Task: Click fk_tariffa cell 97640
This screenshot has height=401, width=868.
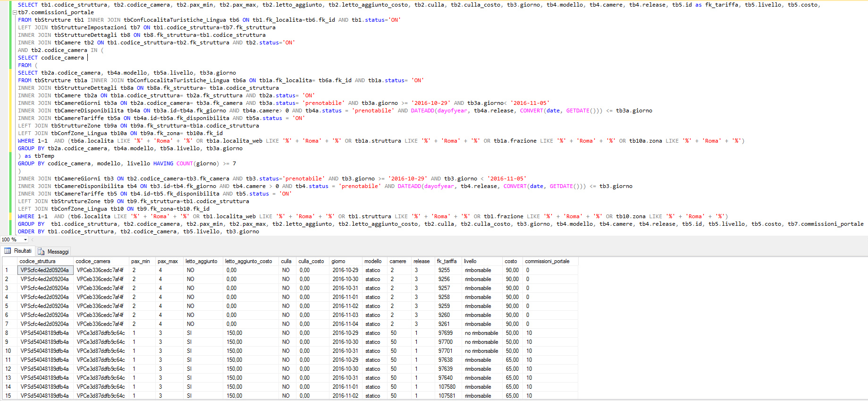Action: [x=448, y=378]
